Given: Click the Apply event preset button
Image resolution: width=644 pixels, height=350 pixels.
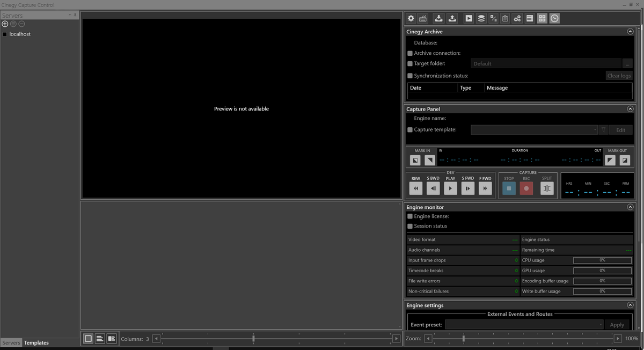Looking at the screenshot, I should pyautogui.click(x=617, y=325).
